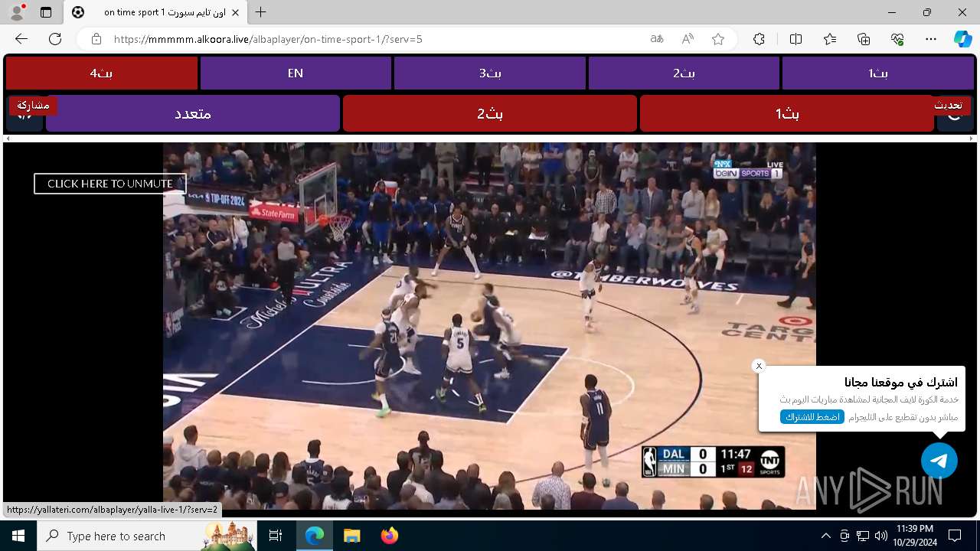Viewport: 980px width, 551px height.
Task: Open Firefox from taskbar
Action: (x=389, y=536)
